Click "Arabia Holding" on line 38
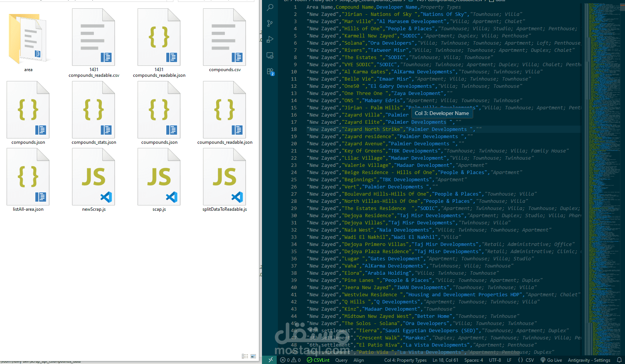This screenshot has height=364, width=625. pos(388,273)
